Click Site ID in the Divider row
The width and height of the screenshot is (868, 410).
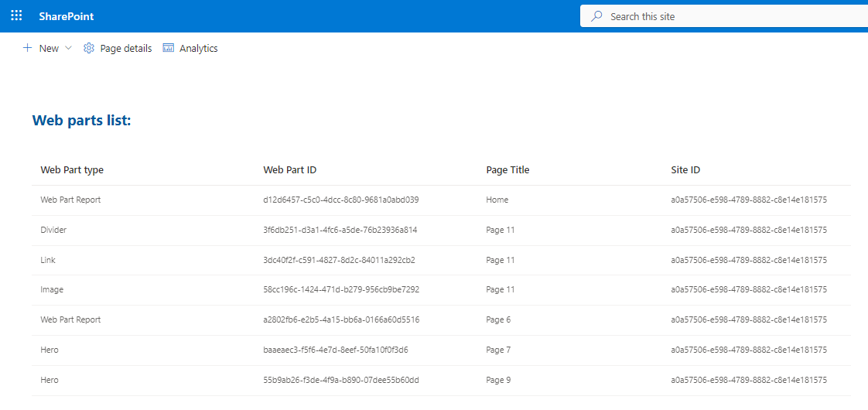click(x=749, y=230)
